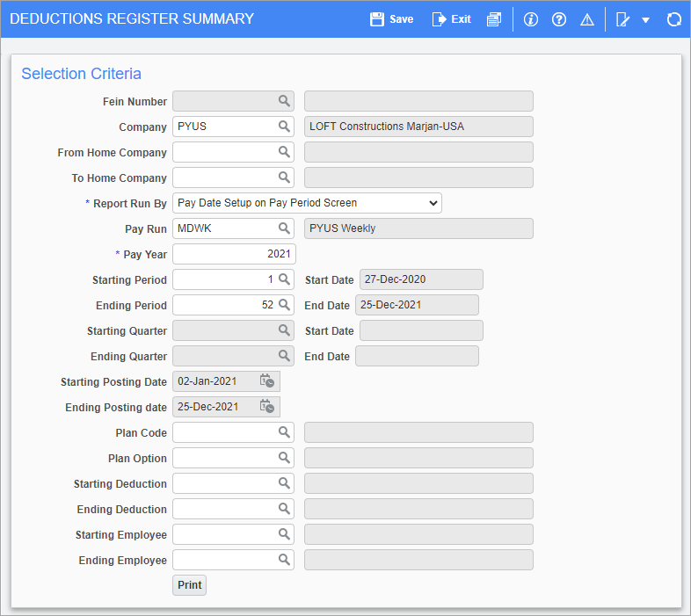Open the Ending Posting date calendar icon

(x=267, y=407)
